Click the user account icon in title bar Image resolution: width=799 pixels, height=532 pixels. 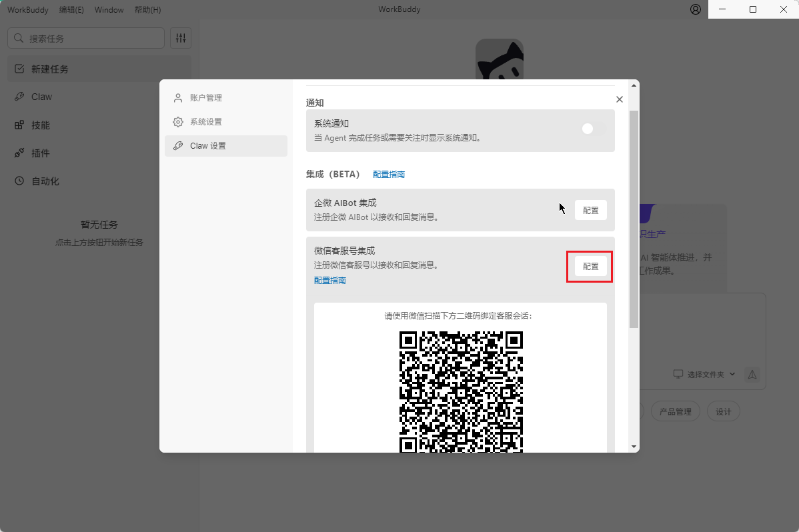tap(696, 9)
